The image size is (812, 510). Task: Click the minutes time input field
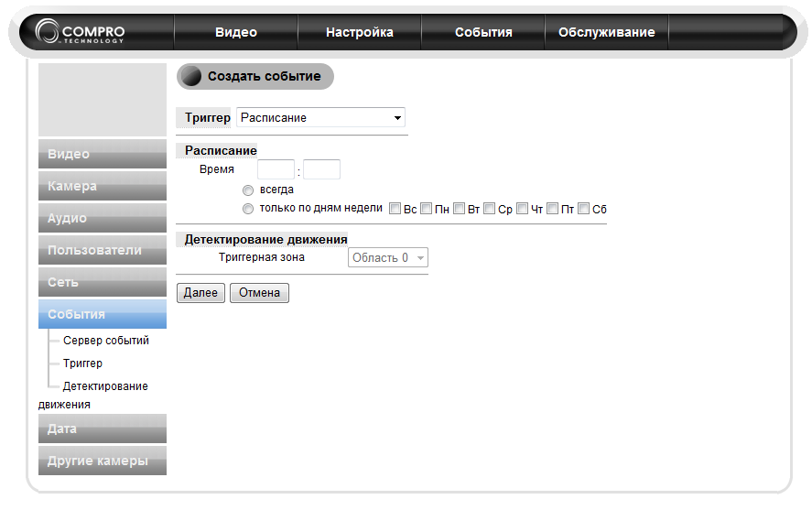coord(321,169)
